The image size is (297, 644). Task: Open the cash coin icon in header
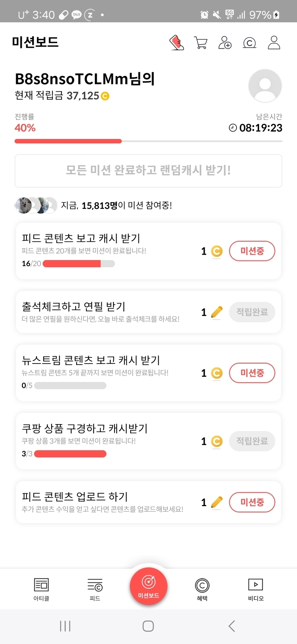[x=249, y=43]
